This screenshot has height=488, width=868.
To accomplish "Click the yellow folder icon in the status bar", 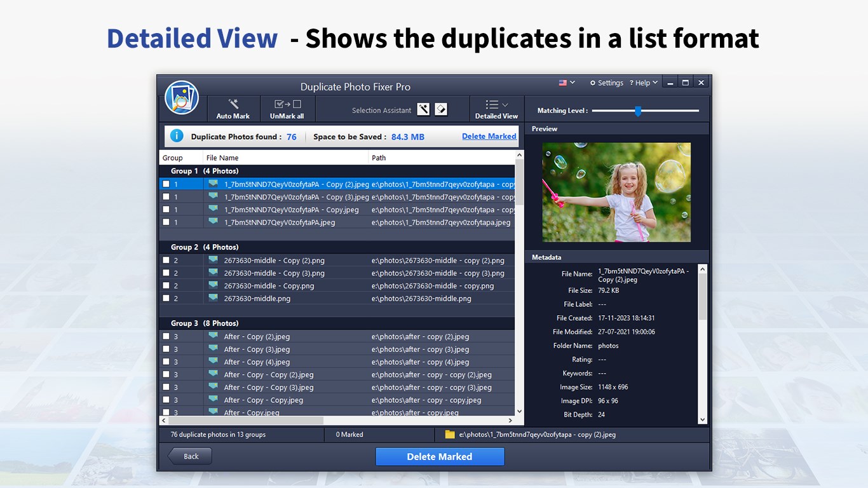I will click(450, 435).
